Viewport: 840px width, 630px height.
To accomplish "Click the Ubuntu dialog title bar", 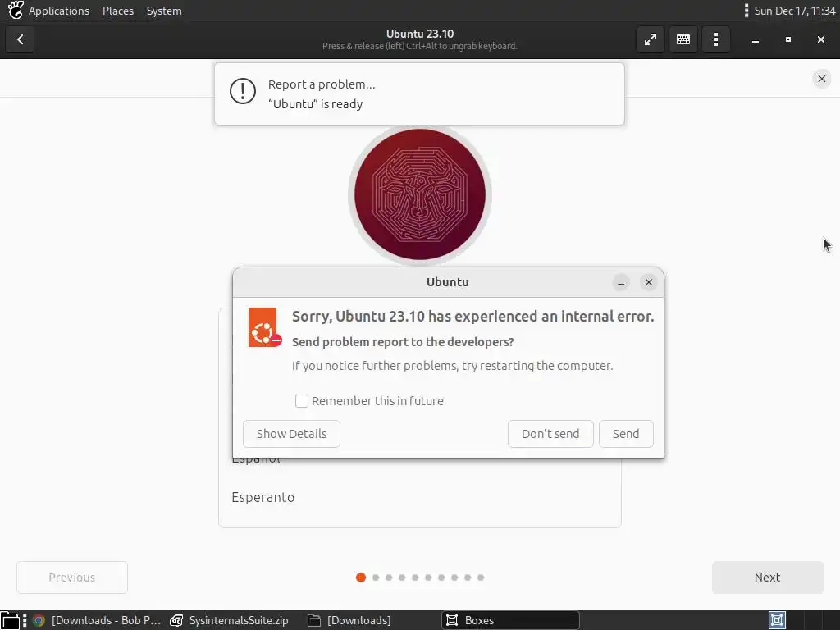I will 448,282.
